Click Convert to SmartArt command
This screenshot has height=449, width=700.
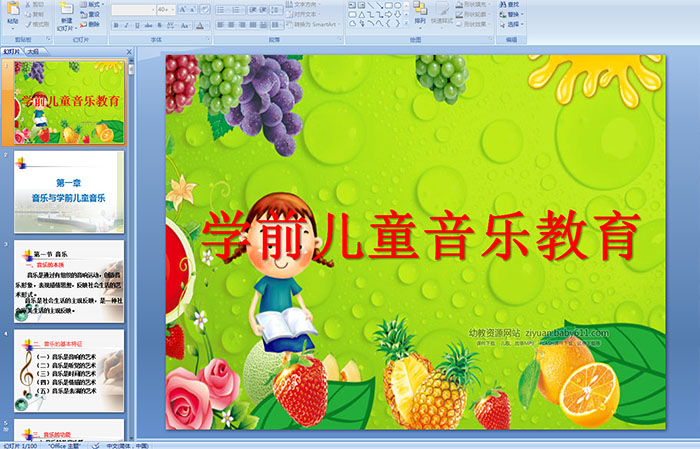pyautogui.click(x=314, y=24)
